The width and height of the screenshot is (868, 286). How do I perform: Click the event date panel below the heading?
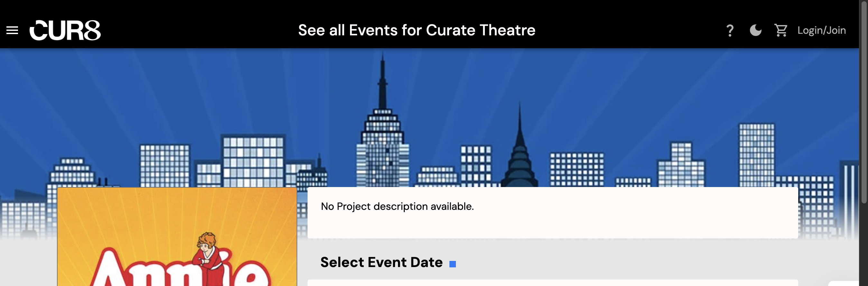click(x=553, y=283)
